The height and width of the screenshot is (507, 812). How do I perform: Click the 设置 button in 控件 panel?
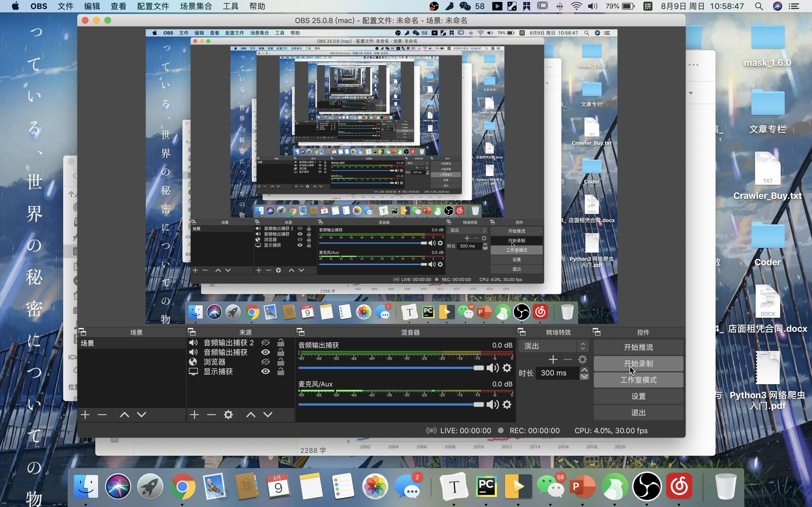[x=638, y=396]
